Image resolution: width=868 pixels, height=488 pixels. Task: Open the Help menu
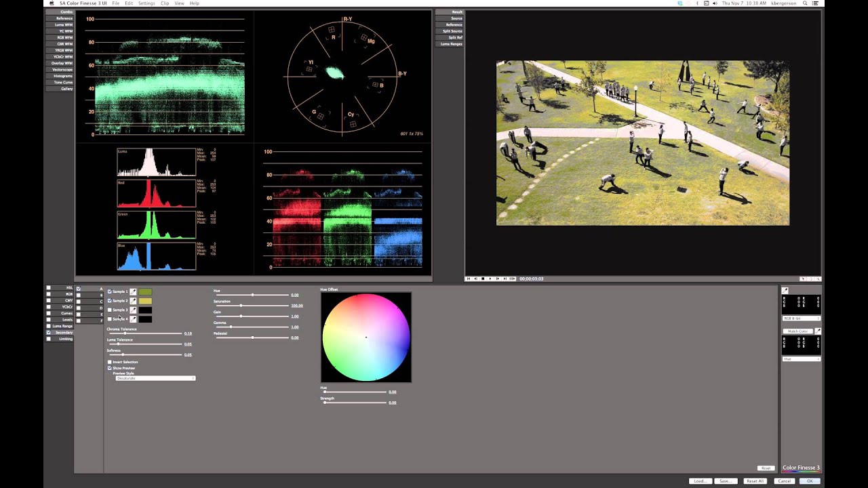click(x=195, y=3)
